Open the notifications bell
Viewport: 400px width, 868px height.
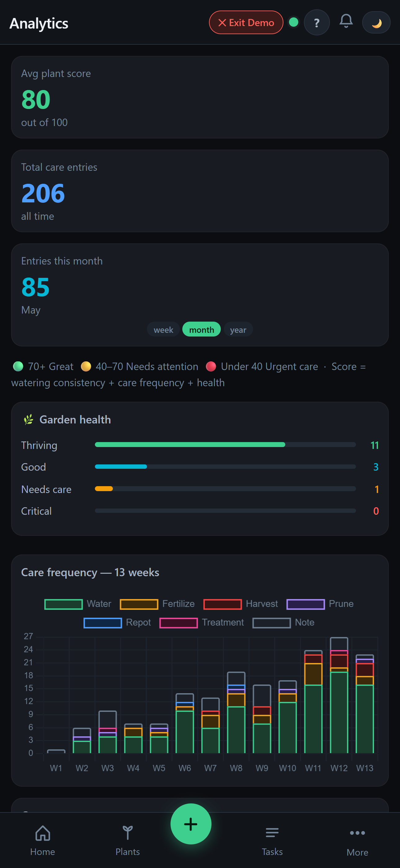[x=346, y=21]
